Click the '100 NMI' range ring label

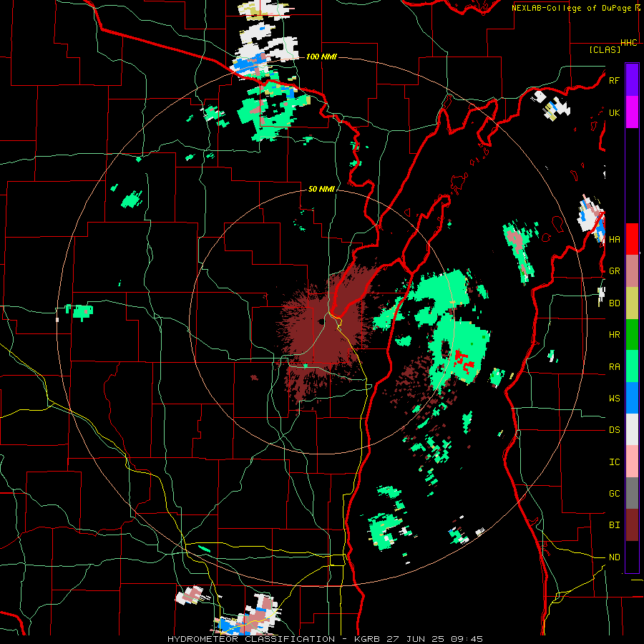tap(321, 57)
